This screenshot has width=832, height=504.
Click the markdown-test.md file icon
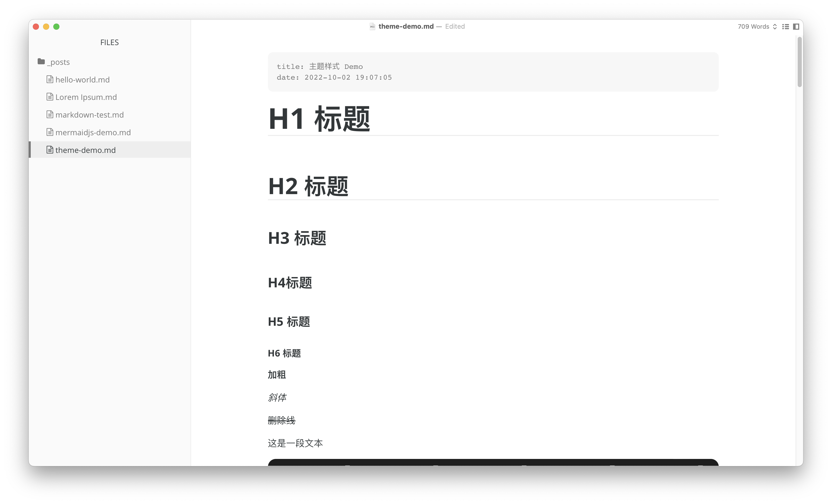[x=50, y=114]
